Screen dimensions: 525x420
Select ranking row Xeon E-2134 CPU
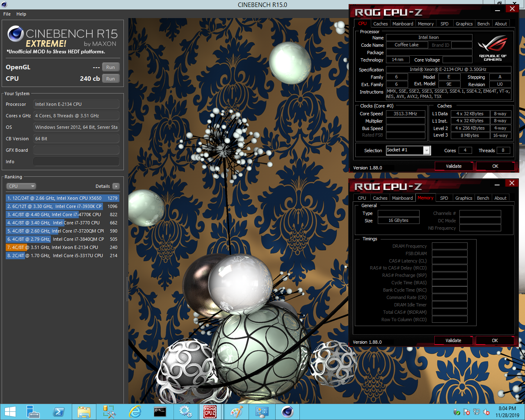point(62,247)
